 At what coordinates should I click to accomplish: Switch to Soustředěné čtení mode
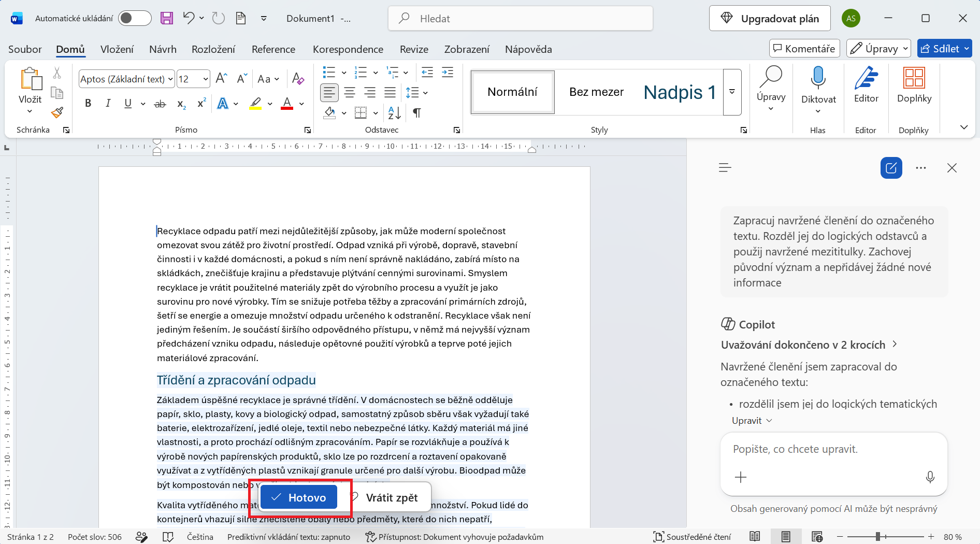pos(692,537)
